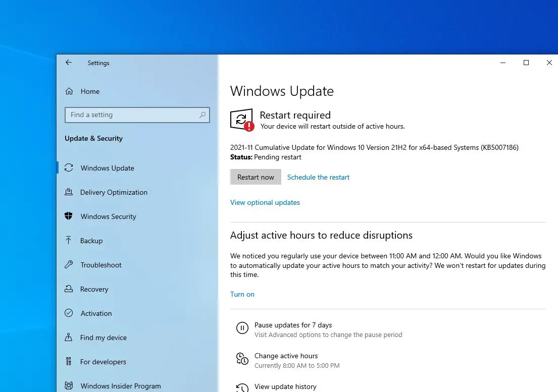Click 'Currently 8:00 AM to 5:00 PM' text

point(297,365)
